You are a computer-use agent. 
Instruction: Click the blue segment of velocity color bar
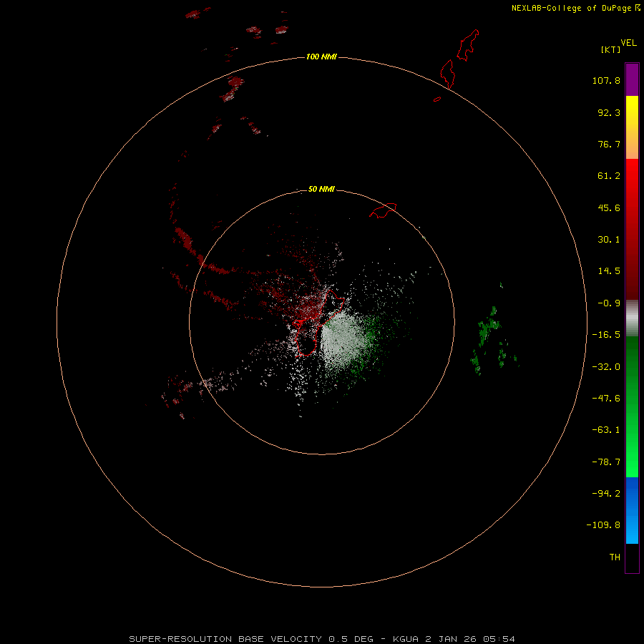pos(632,510)
